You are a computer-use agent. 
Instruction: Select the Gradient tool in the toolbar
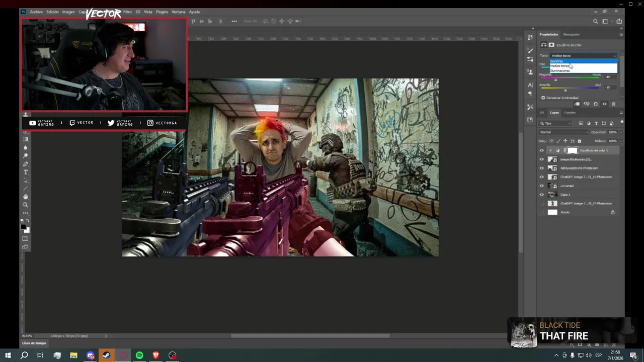click(25, 139)
